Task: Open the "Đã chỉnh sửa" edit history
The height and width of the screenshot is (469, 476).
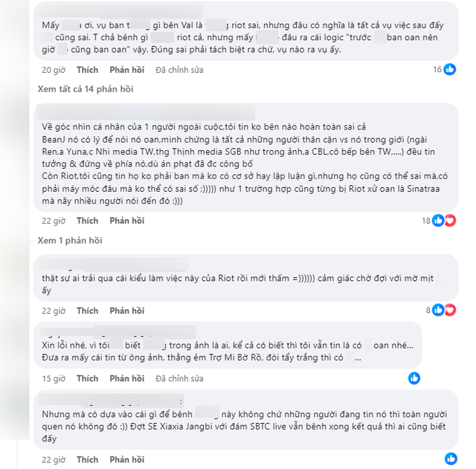Action: (179, 70)
